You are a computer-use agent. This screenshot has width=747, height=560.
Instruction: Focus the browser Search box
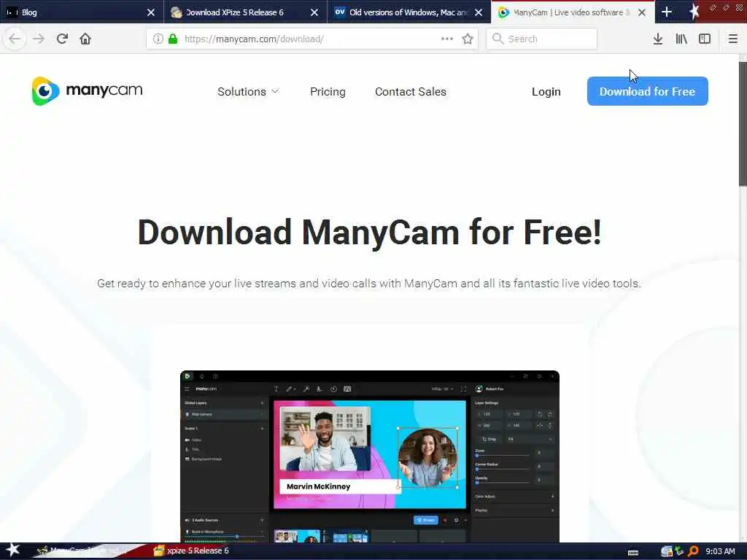coord(542,39)
